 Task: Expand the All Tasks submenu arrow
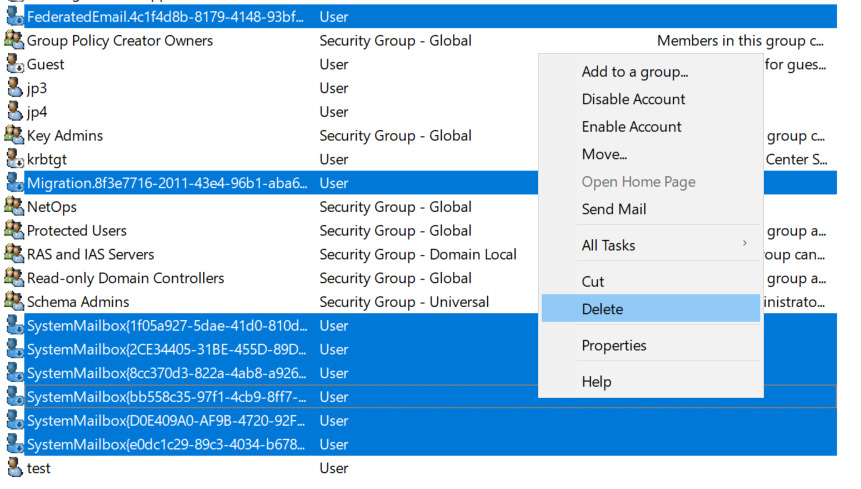[743, 245]
